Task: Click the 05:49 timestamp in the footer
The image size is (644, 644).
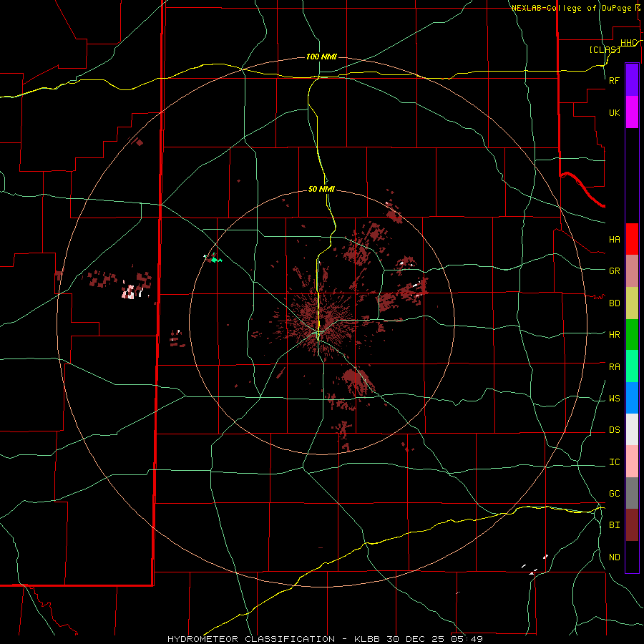Action: point(467,639)
